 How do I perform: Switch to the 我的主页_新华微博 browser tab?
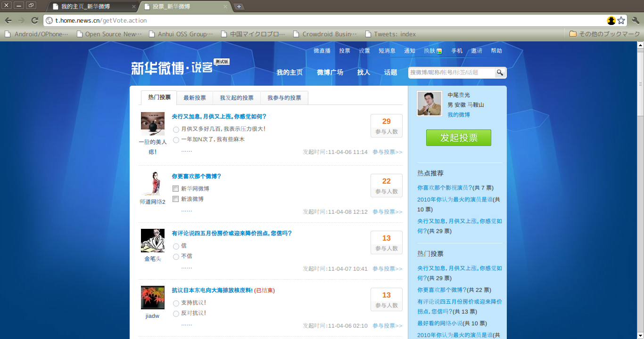click(x=91, y=7)
